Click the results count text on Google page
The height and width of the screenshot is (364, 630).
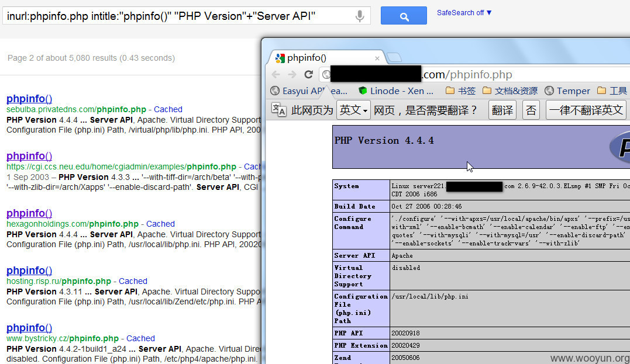(x=91, y=58)
